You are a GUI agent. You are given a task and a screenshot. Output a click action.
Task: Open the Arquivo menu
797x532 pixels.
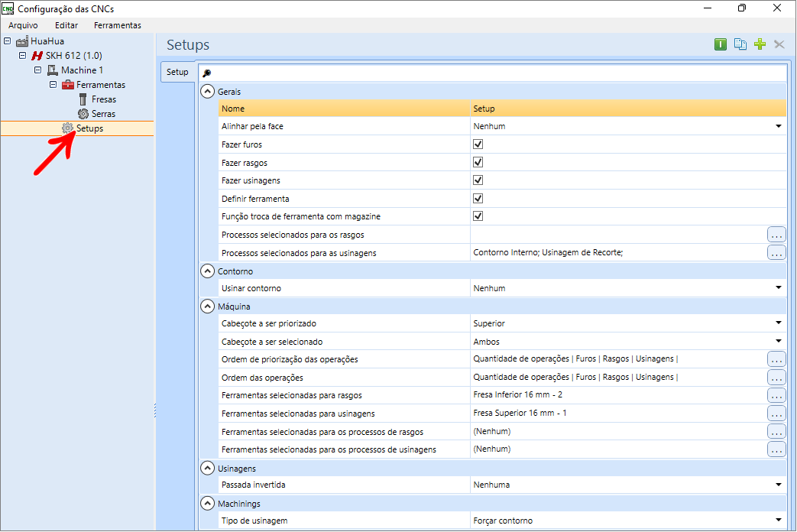pos(23,25)
